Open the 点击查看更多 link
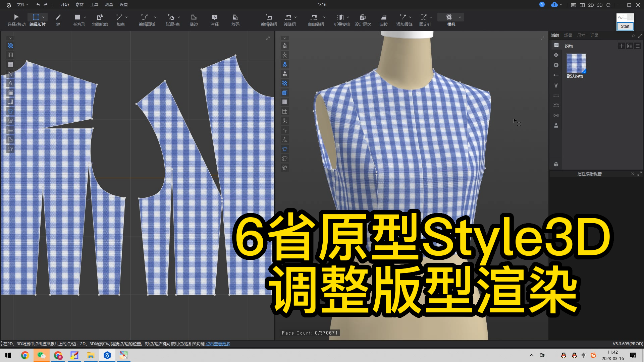Viewport: 644px width, 362px height. point(218,344)
